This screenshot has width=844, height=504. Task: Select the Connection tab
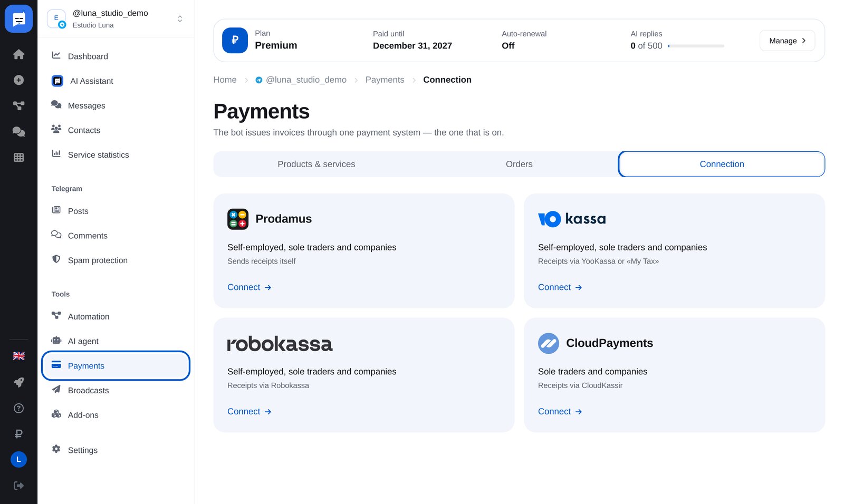pyautogui.click(x=722, y=164)
